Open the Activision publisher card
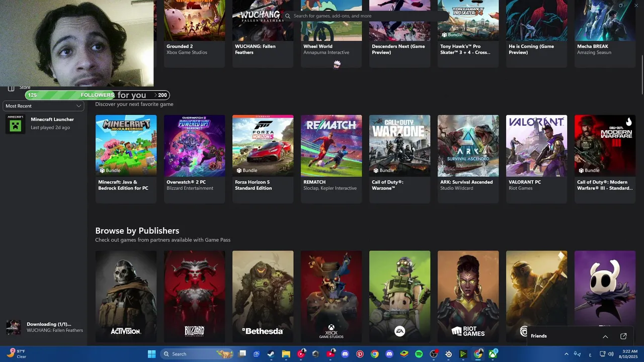 [x=126, y=297]
